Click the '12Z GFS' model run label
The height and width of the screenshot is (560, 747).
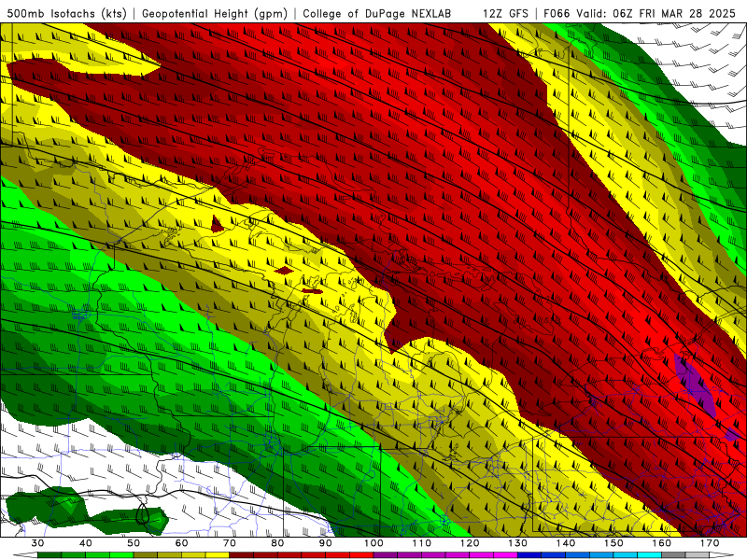tap(505, 13)
